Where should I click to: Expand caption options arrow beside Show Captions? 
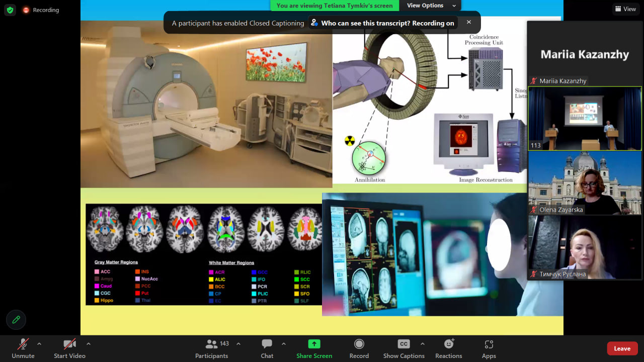422,344
